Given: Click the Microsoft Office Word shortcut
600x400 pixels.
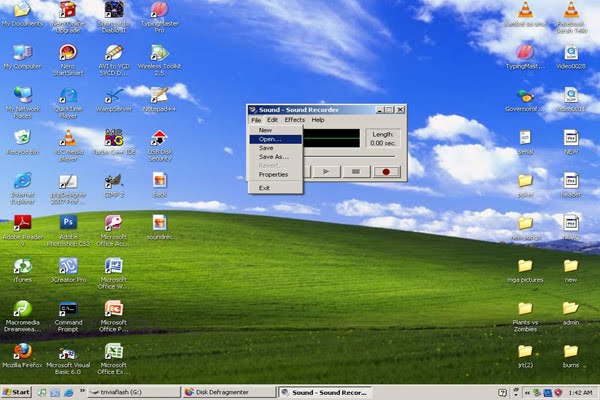Looking at the screenshot, I should [114, 273].
